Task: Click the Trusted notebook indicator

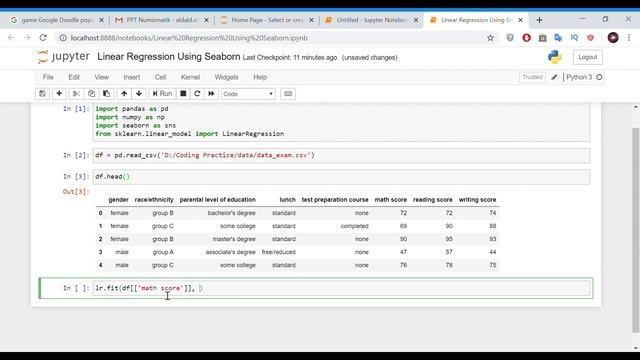Action: click(x=532, y=77)
